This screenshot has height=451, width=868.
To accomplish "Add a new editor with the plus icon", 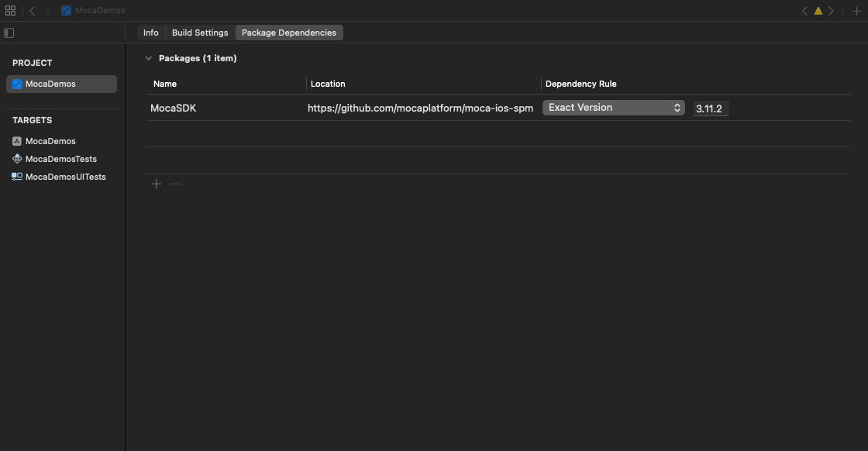I will (856, 11).
